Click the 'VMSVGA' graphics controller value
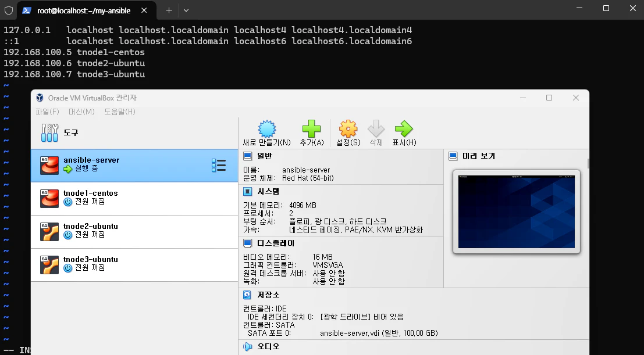The image size is (644, 355). coord(328,265)
